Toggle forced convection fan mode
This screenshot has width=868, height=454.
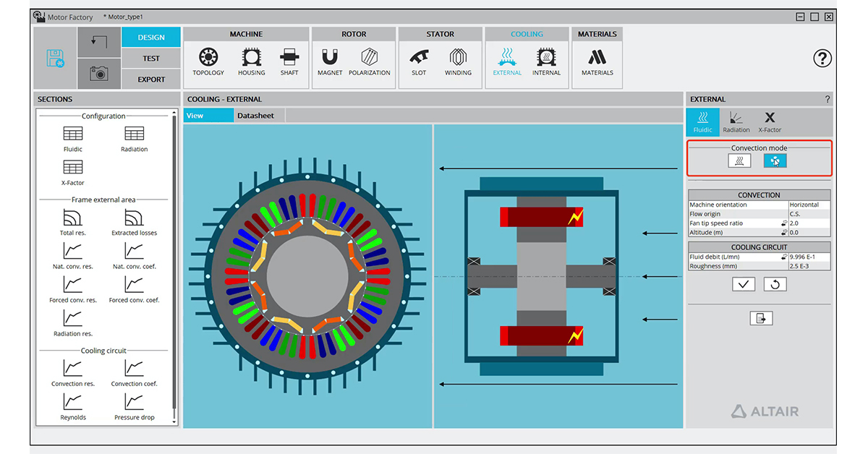tap(775, 160)
